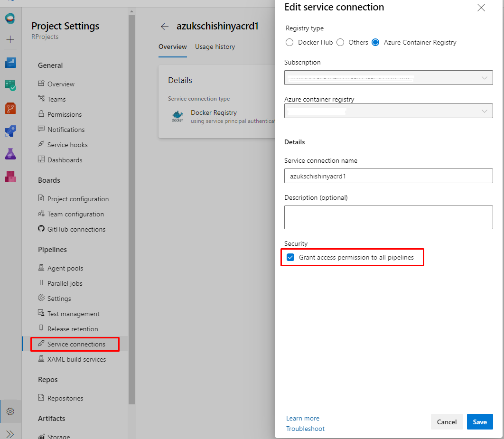Click the RProjects project avatar
The image size is (504, 439).
tap(10, 18)
